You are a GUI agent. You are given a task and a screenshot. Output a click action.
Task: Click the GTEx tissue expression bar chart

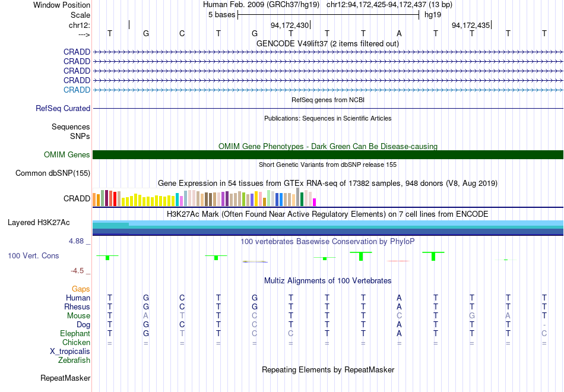(x=204, y=197)
